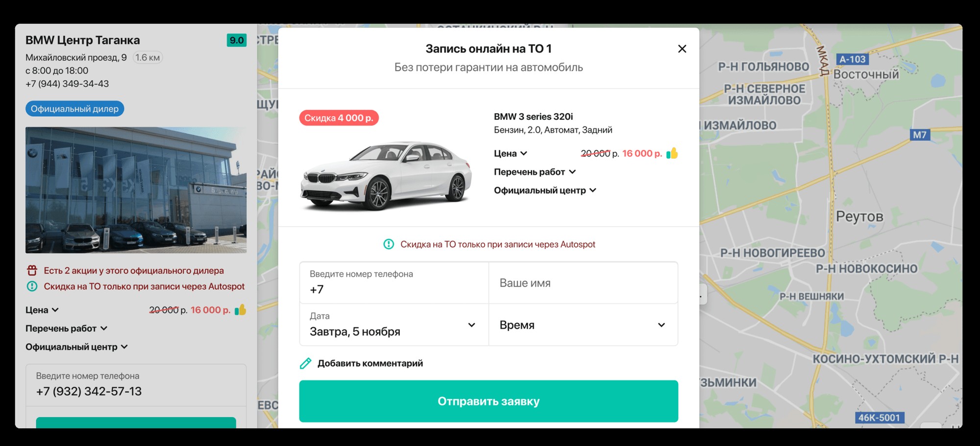Click Добавить комментарий link
The height and width of the screenshot is (446, 980).
tap(370, 363)
